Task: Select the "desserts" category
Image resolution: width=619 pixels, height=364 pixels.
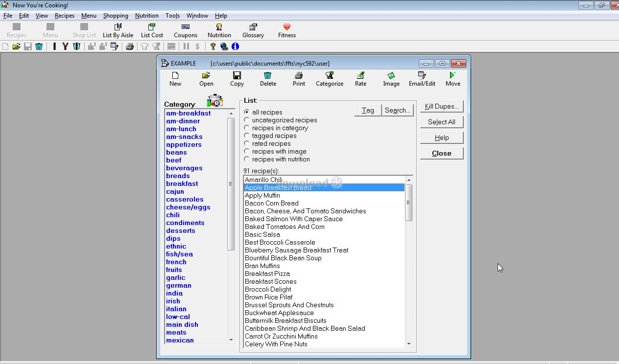Action: point(181,230)
